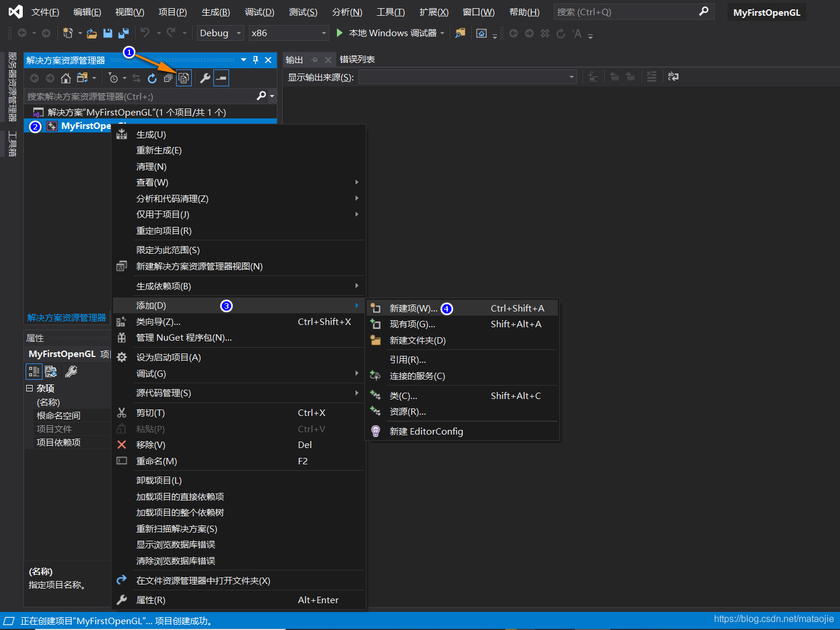Open the 生成(B) menu

click(216, 12)
